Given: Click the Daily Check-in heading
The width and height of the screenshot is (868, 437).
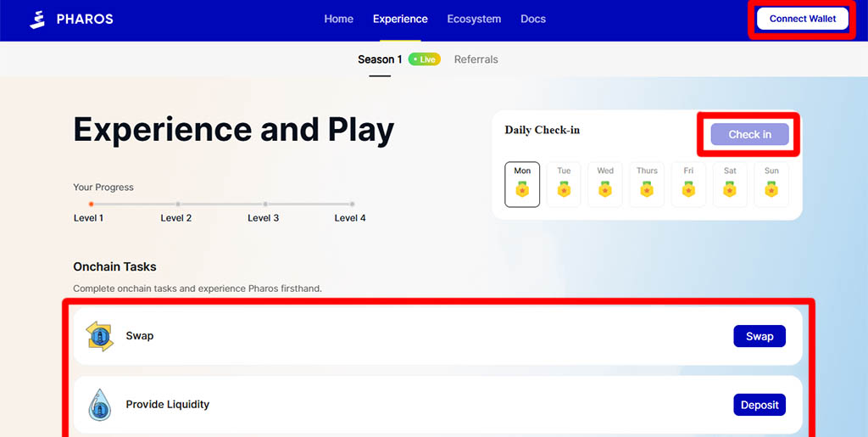Looking at the screenshot, I should 542,130.
